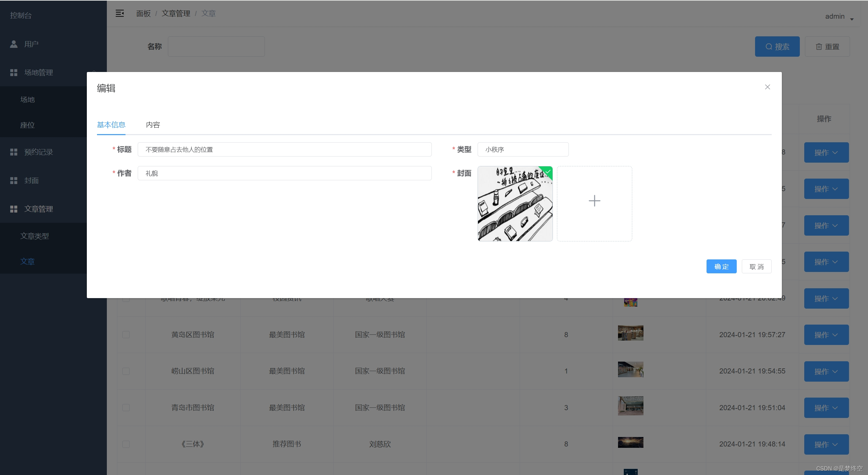Open 文章 submenu item in sidebar

click(27, 261)
